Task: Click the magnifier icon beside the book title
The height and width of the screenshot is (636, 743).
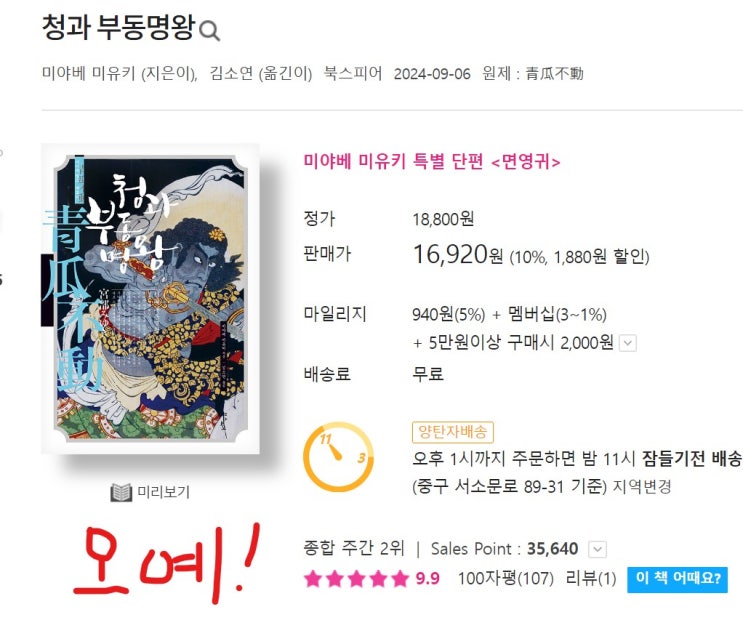Action: pyautogui.click(x=209, y=31)
